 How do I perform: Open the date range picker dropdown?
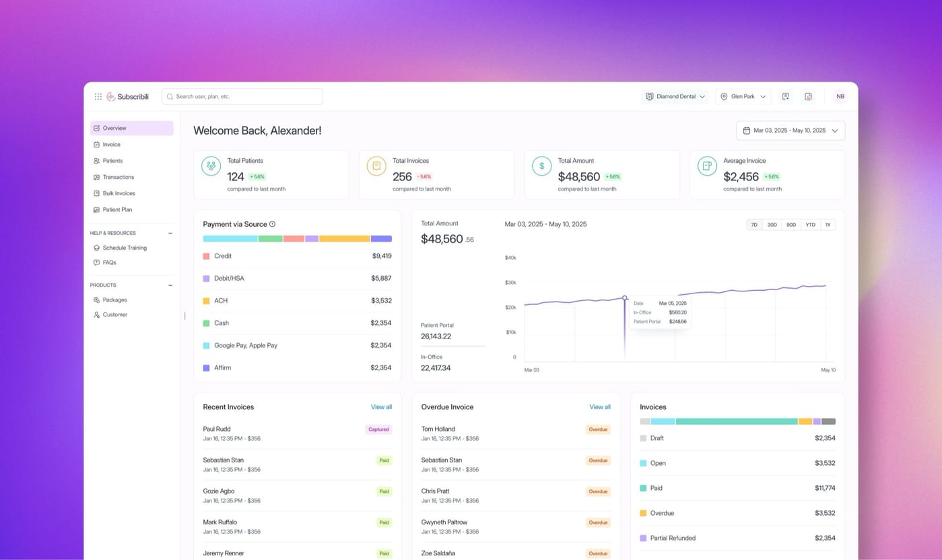click(790, 131)
